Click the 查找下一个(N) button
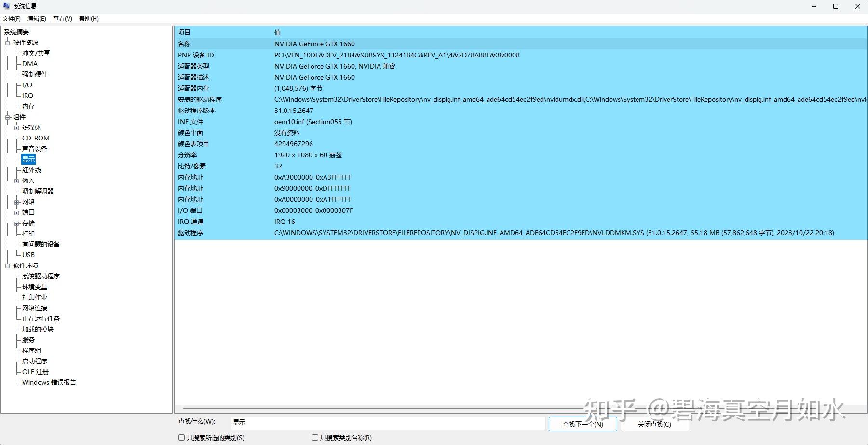 [x=583, y=424]
